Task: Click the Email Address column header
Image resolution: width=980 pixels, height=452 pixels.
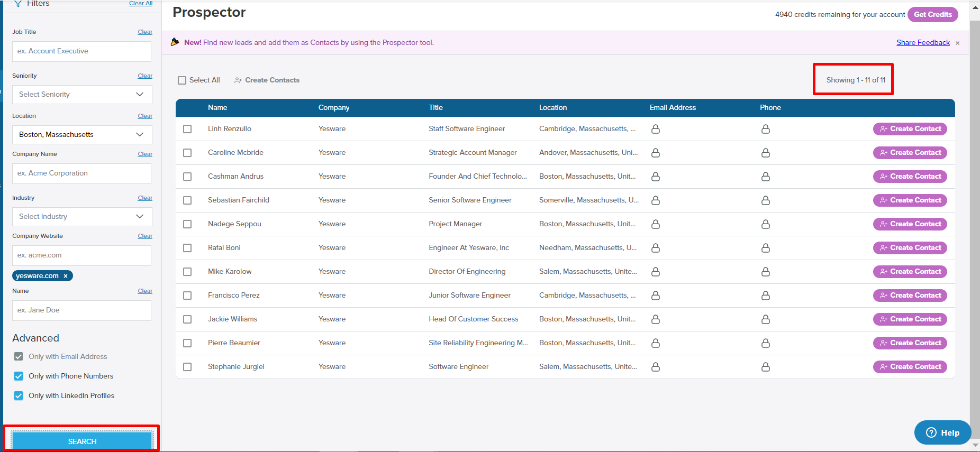Action: click(673, 107)
